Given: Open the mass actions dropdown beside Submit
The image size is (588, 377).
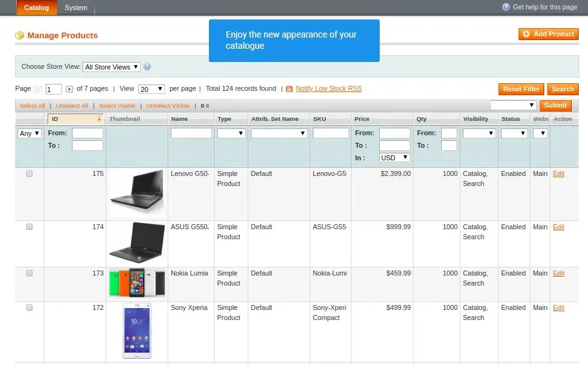Looking at the screenshot, I should point(514,105).
